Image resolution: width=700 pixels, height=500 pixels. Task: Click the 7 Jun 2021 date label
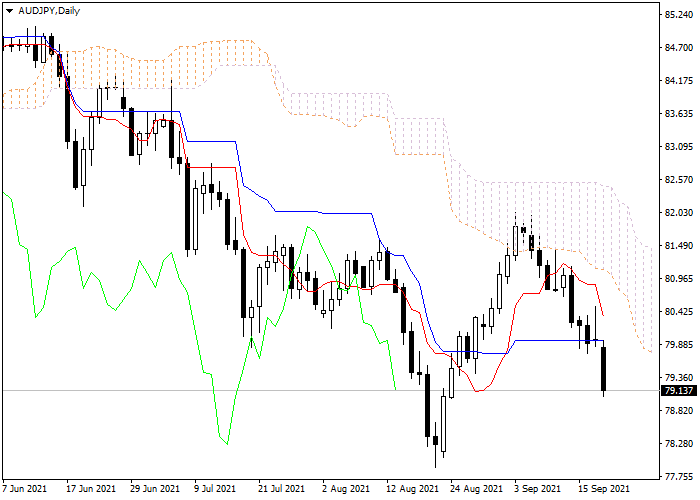pyautogui.click(x=25, y=489)
